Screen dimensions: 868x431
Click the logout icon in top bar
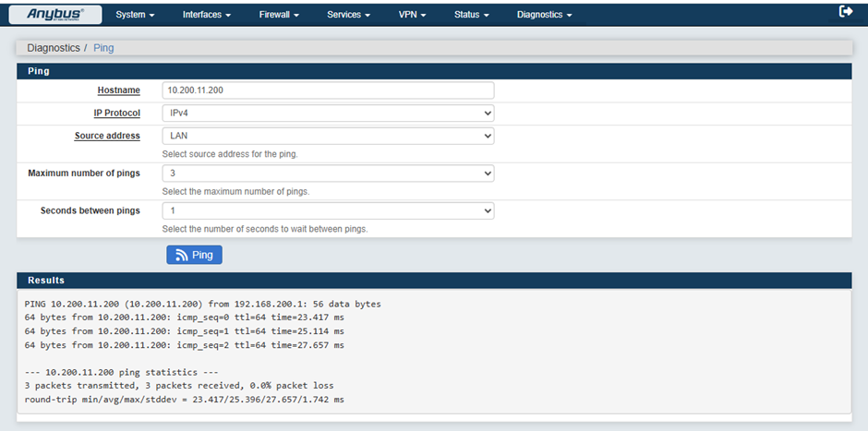[846, 12]
